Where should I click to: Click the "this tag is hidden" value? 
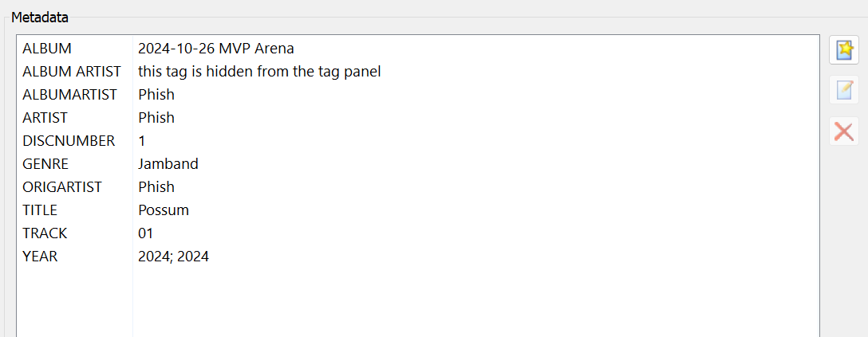point(259,72)
